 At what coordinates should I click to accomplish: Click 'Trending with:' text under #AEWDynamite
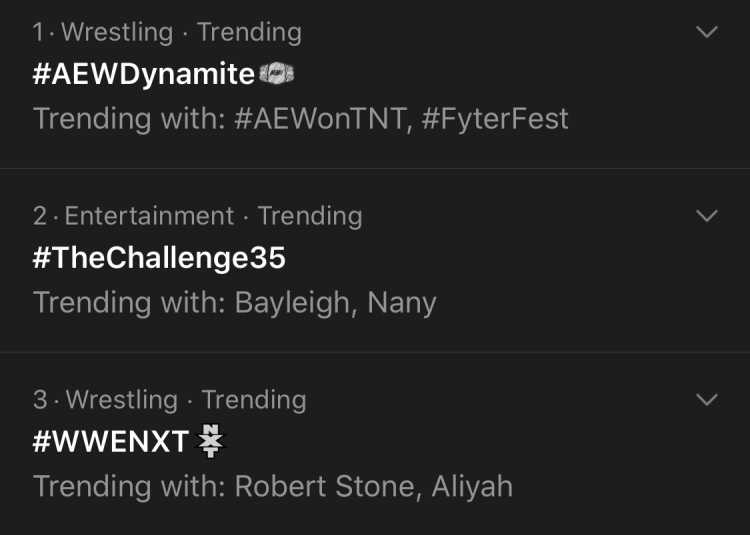pyautogui.click(x=129, y=119)
